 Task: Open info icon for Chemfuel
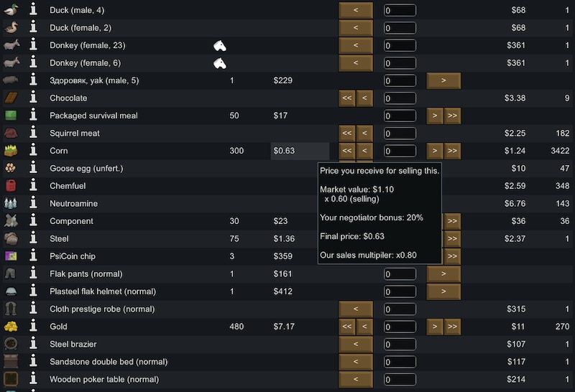33,186
